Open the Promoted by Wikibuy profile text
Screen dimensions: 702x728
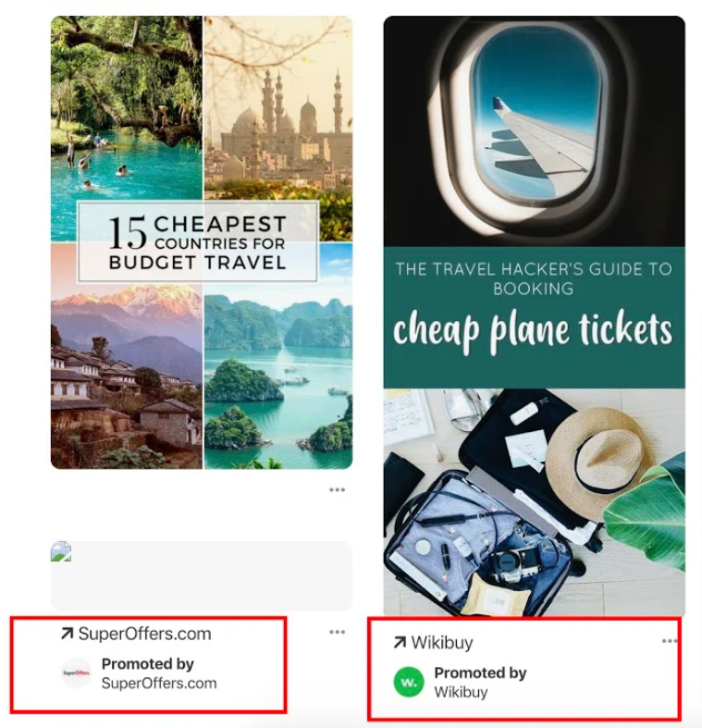481,683
